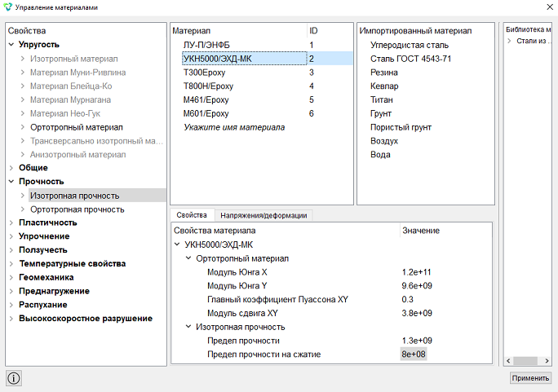The height and width of the screenshot is (392, 558).
Task: Expand the Общие section
Action: point(11,168)
